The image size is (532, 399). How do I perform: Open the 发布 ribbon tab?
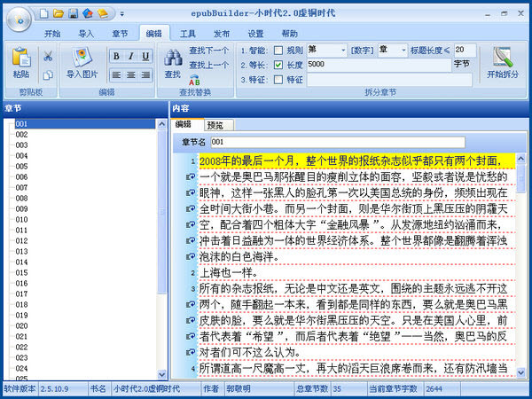coord(222,34)
